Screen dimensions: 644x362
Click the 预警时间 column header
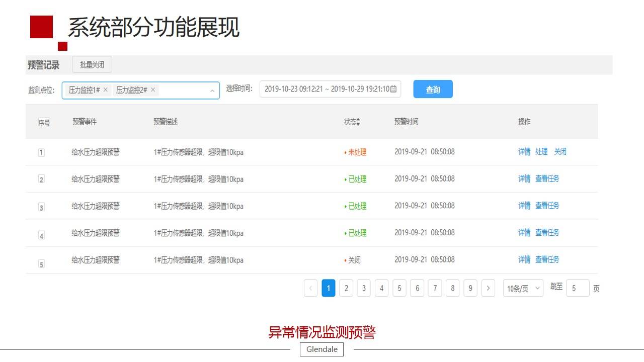pyautogui.click(x=407, y=122)
